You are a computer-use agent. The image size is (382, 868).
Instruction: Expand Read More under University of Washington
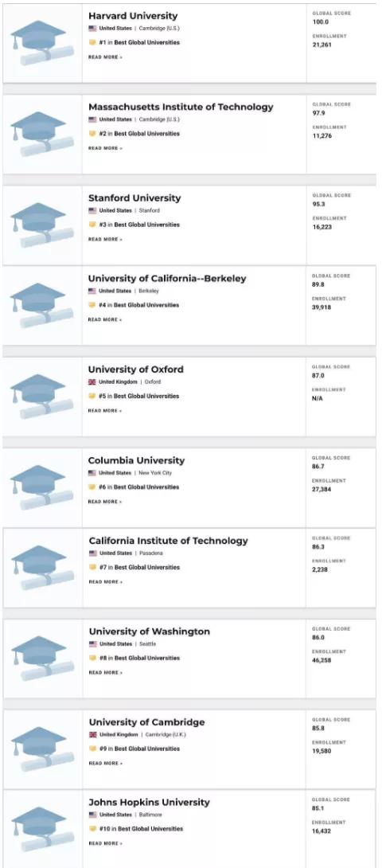click(106, 673)
